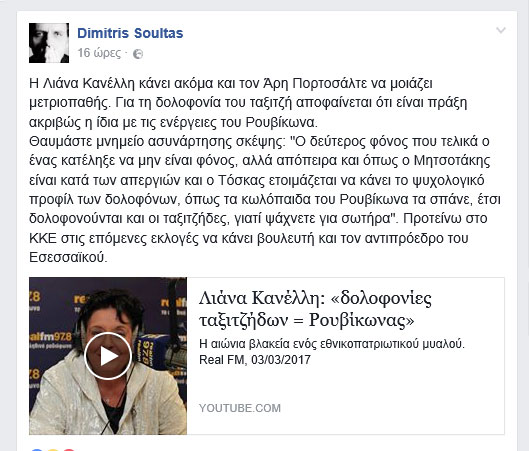Open Dimitris Soultas profile name link
The image size is (529, 451).
(130, 33)
